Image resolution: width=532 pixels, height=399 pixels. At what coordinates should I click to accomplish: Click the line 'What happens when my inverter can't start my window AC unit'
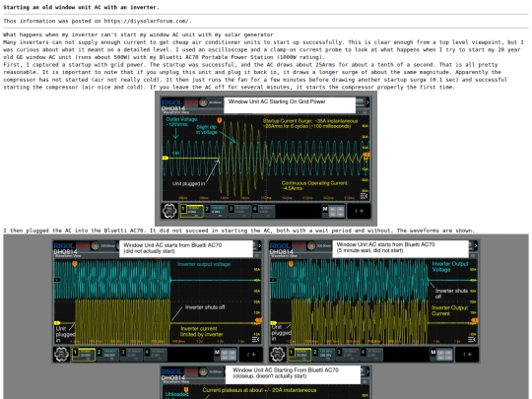[x=138, y=34]
